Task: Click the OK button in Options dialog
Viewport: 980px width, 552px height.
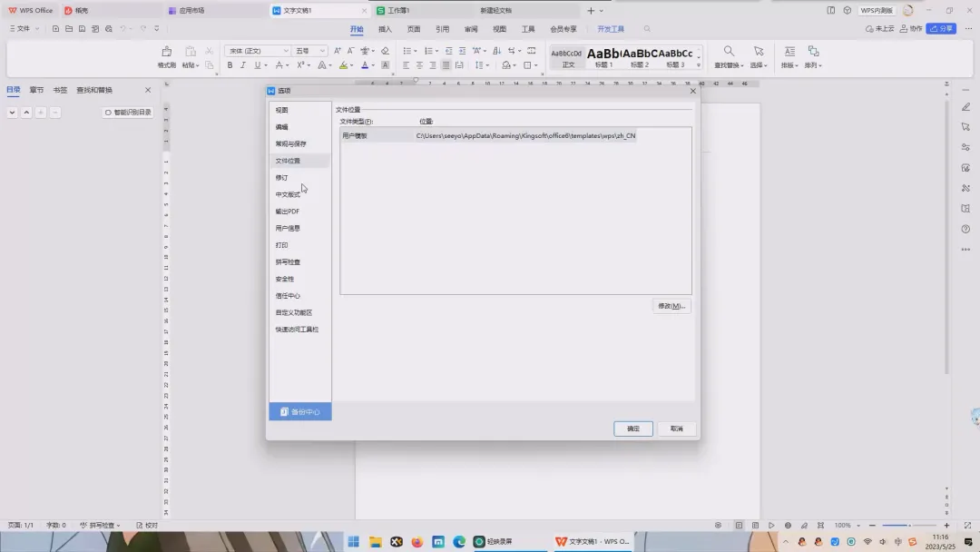Action: click(x=633, y=429)
